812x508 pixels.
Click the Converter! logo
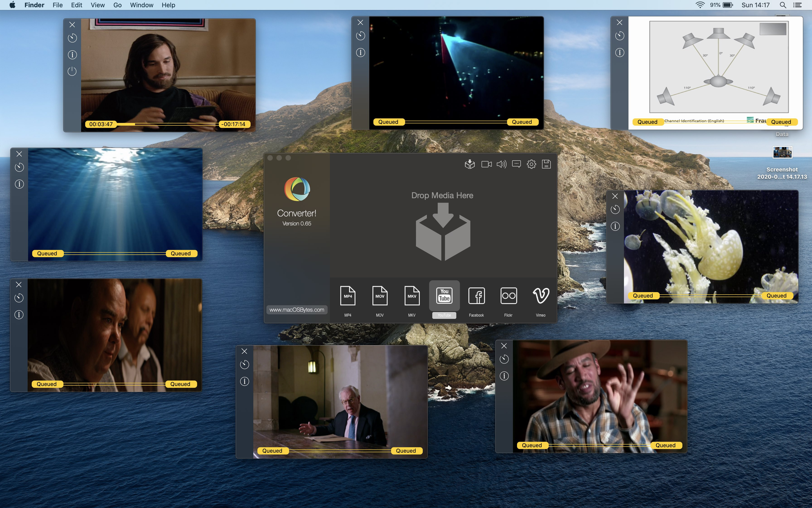click(x=297, y=189)
